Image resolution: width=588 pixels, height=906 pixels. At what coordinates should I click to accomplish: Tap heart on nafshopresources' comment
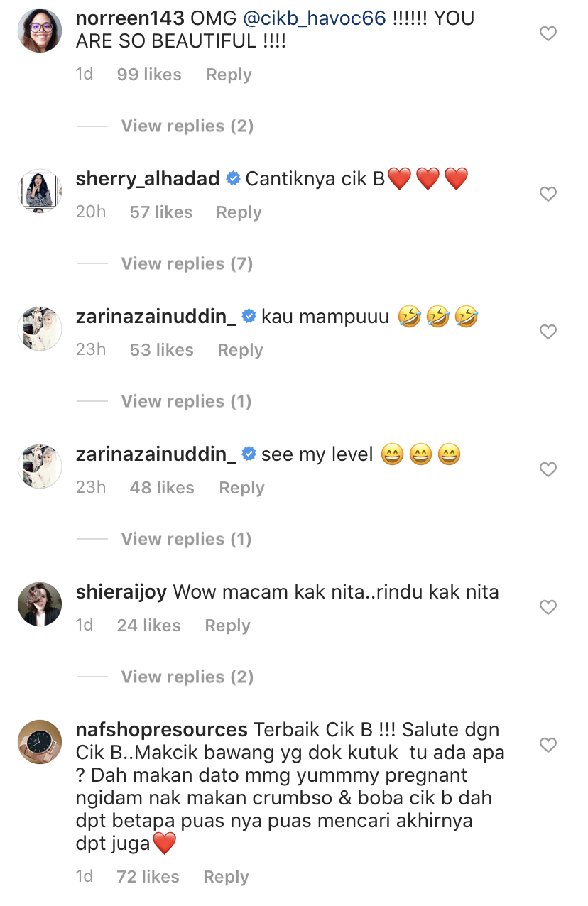[548, 745]
